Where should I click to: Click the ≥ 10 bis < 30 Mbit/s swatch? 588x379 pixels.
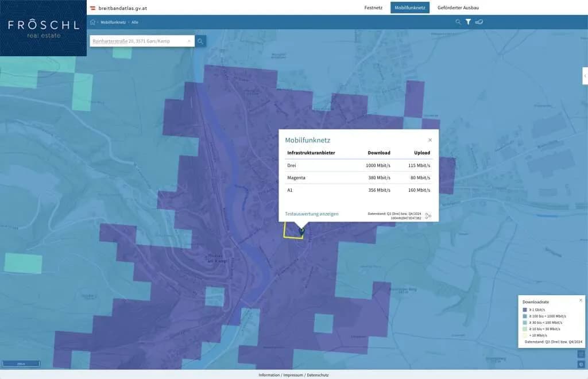pos(525,329)
